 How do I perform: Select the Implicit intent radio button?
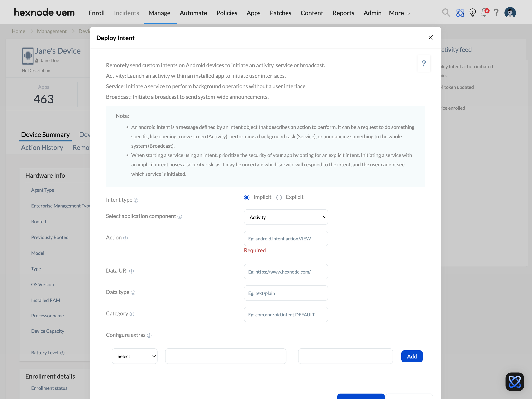247,198
